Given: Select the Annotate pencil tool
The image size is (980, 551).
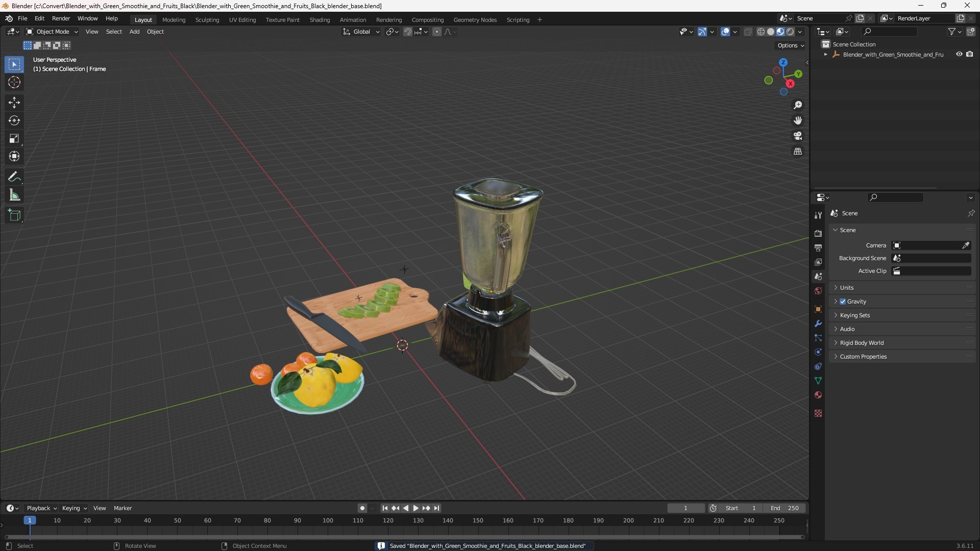Looking at the screenshot, I should pos(14,177).
